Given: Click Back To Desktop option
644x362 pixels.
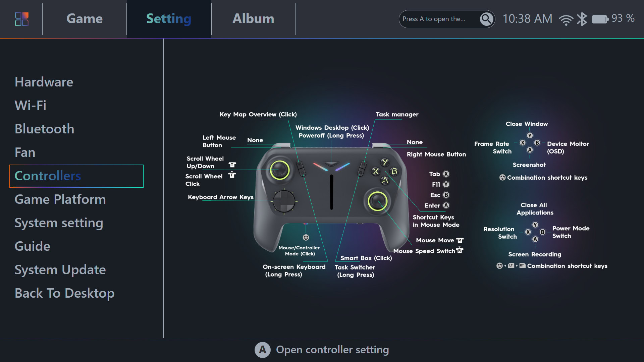Looking at the screenshot, I should [64, 293].
